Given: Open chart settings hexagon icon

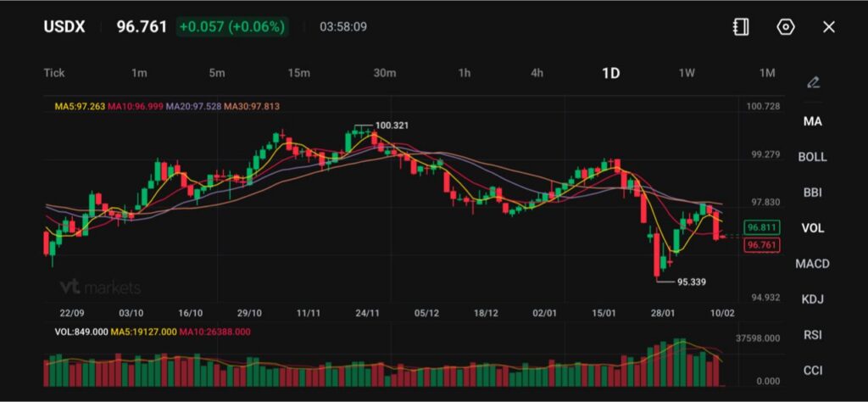Looking at the screenshot, I should tap(786, 27).
